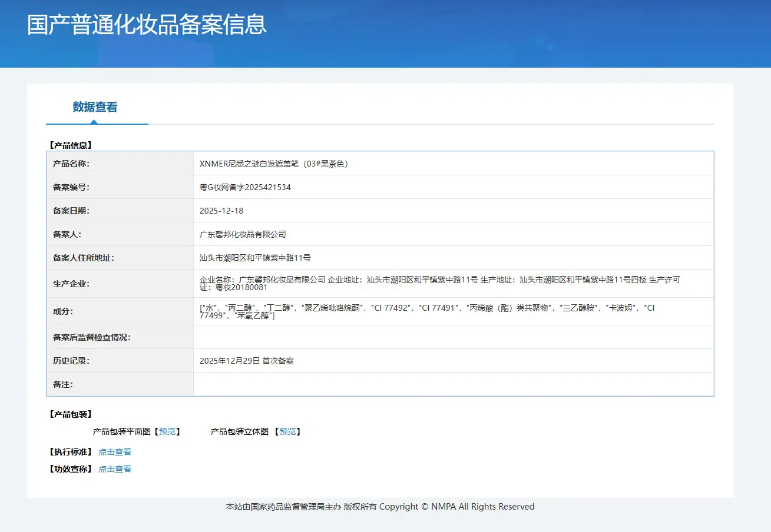This screenshot has width=771, height=532.
Task: Click the empty 备注 field cell
Action: point(454,384)
